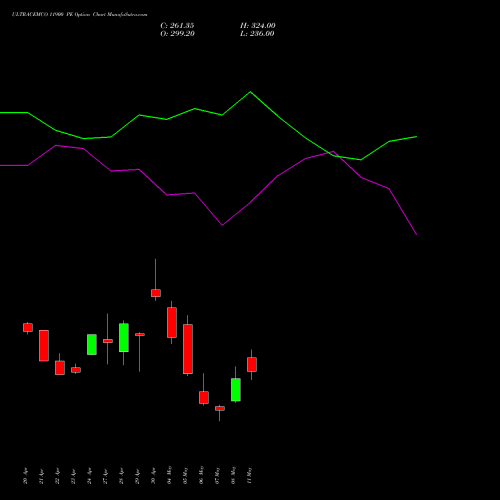Select the red 04 May candlestick
This screenshot has width=500, height=500.
coord(172,322)
